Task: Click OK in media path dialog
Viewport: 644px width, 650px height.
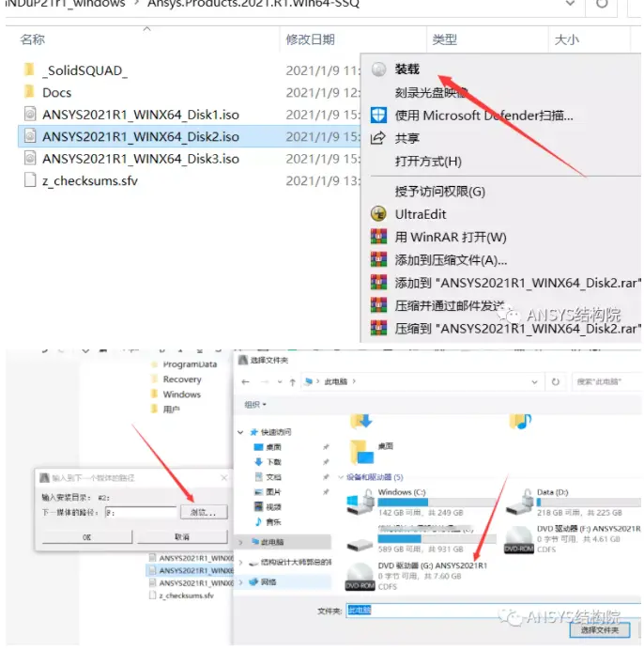Action: point(86,537)
